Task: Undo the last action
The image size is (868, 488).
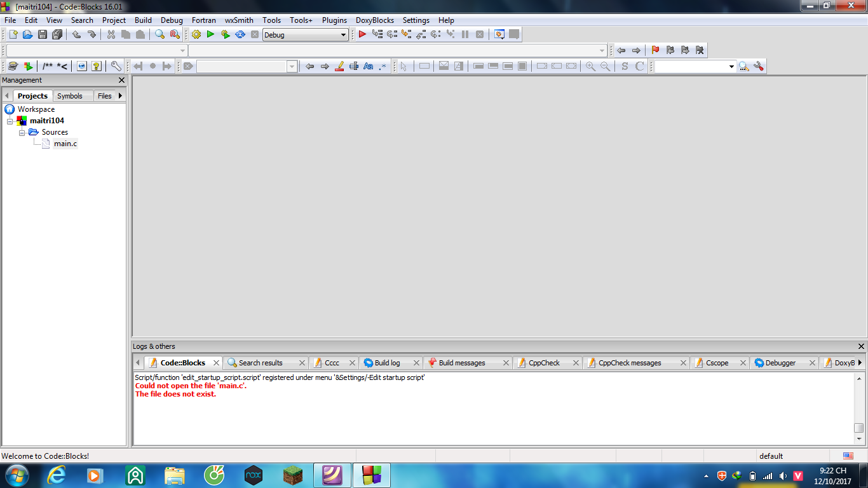Action: [77, 34]
